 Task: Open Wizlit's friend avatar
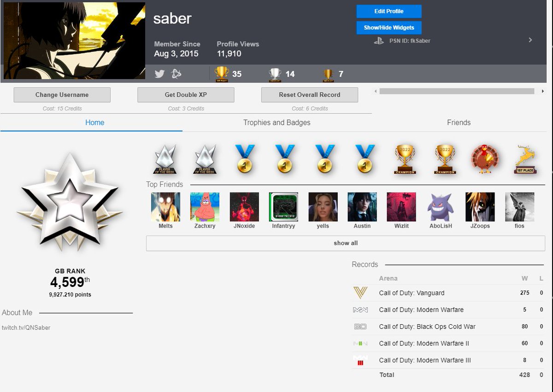coord(401,207)
